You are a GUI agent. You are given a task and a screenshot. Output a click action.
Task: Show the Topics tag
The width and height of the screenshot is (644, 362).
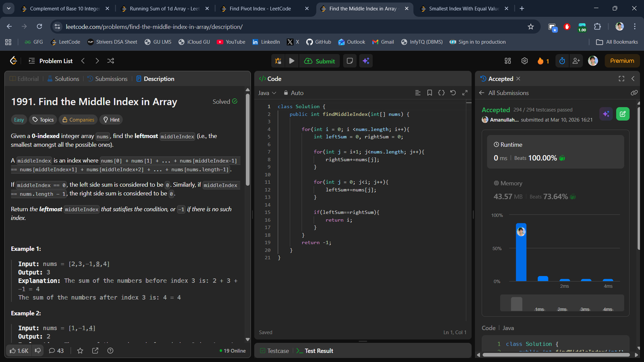43,120
